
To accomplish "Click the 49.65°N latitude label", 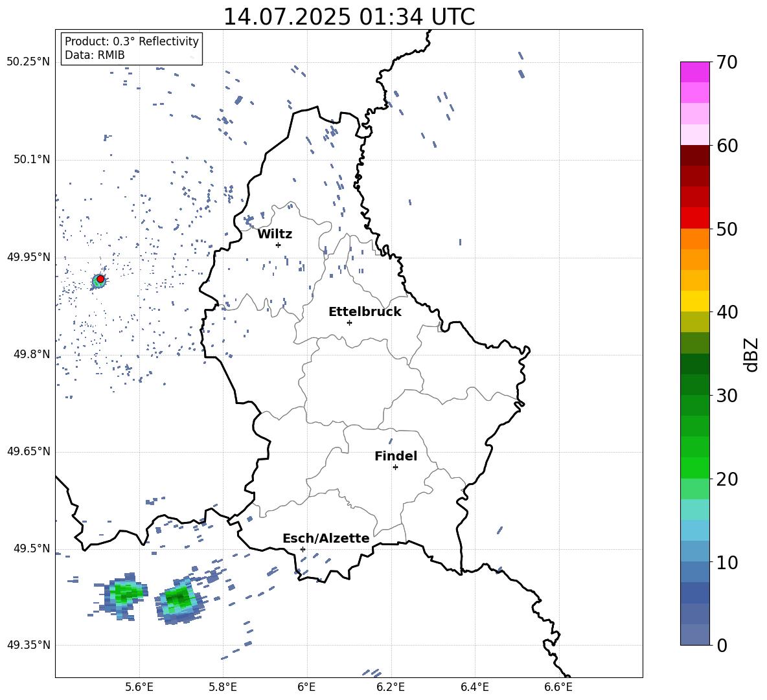I will tap(29, 451).
